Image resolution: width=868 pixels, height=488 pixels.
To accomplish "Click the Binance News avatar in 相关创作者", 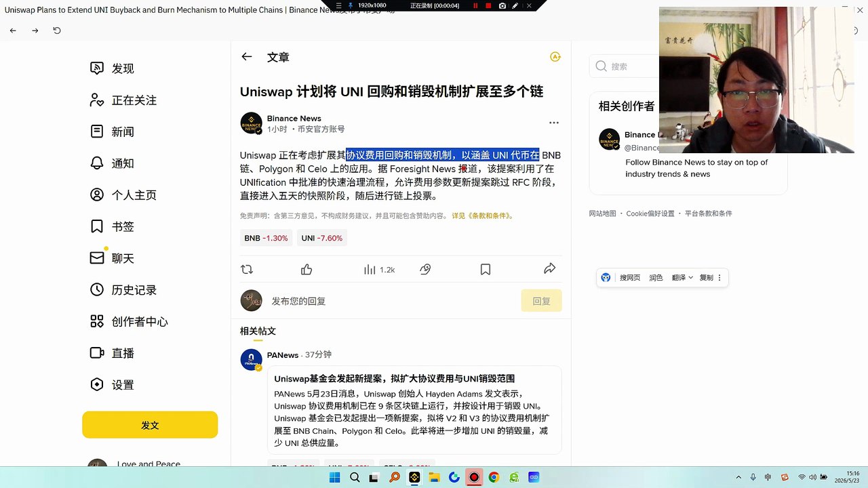I will click(x=609, y=139).
